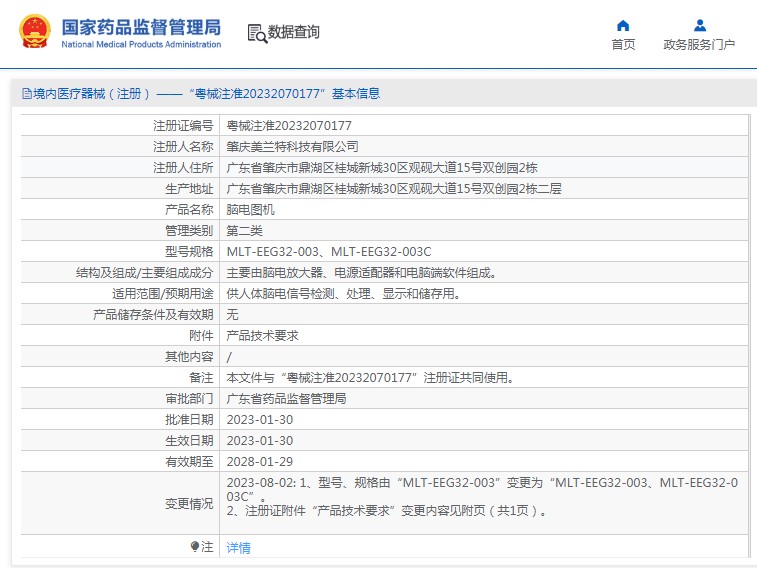This screenshot has height=568, width=757.
Task: Select registrant name 肇庆美兰特科技有限公司
Action: tap(293, 147)
